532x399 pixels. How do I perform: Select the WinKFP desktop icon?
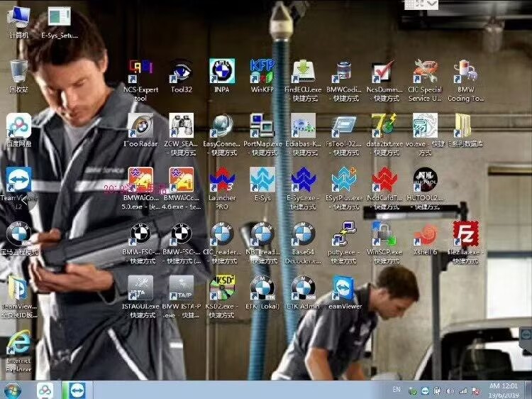click(x=262, y=72)
